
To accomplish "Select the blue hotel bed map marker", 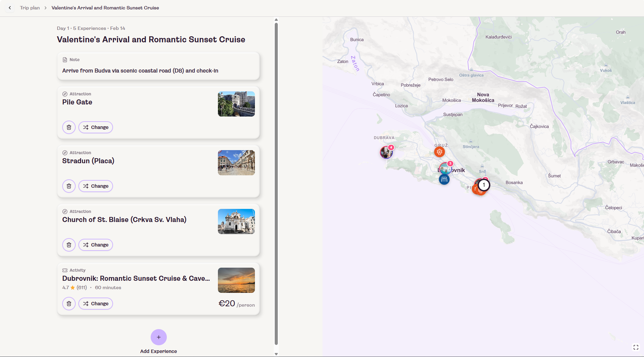I will [x=444, y=179].
